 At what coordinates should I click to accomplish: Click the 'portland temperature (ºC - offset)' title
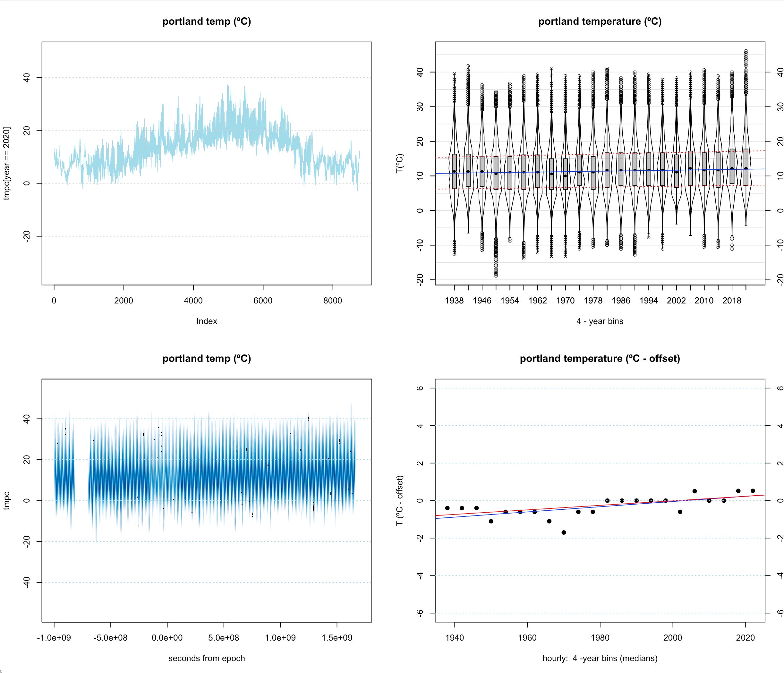point(600,358)
